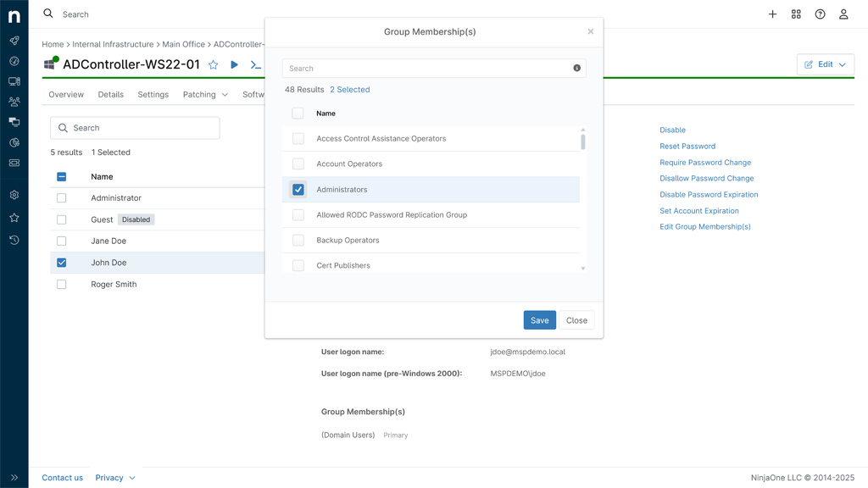This screenshot has height=488, width=868.
Task: Open the user profile icon top right
Action: coord(843,14)
